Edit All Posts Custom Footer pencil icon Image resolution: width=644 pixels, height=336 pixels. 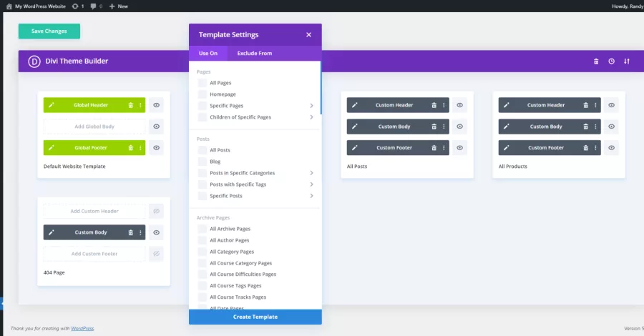point(355,148)
